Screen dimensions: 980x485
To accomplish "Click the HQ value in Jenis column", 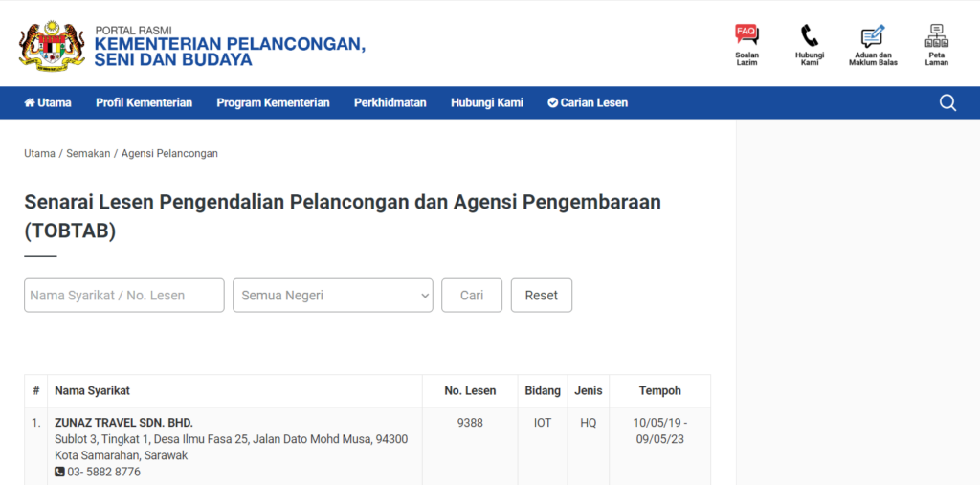I will coord(589,423).
